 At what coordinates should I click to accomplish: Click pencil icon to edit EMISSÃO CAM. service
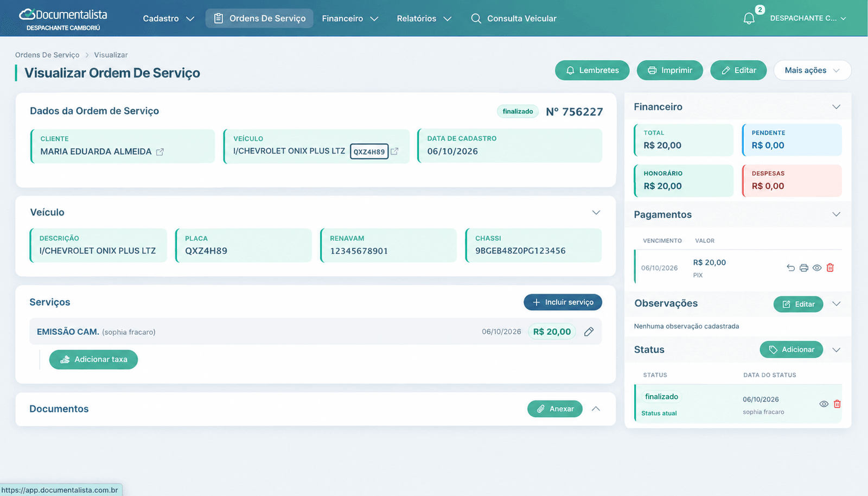pos(589,332)
